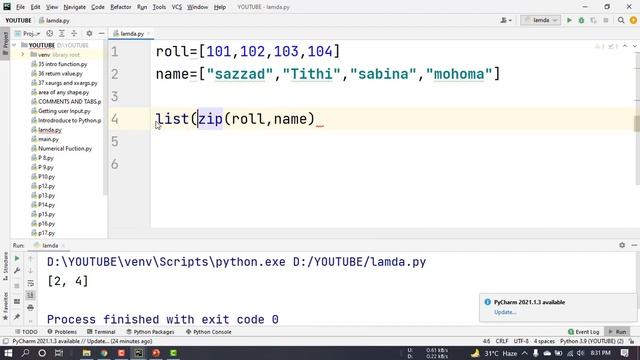Open Project panel settings gear
Viewport: 640px width, 360px height.
[89, 33]
